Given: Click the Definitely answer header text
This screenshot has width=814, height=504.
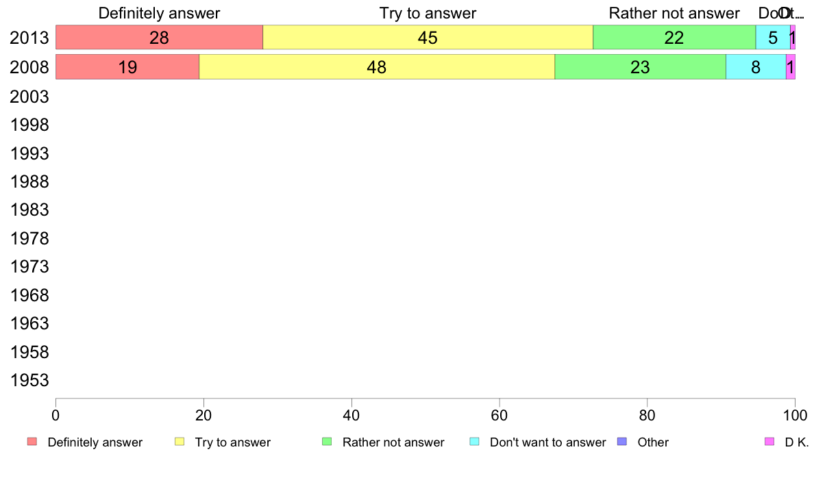Looking at the screenshot, I should (160, 13).
